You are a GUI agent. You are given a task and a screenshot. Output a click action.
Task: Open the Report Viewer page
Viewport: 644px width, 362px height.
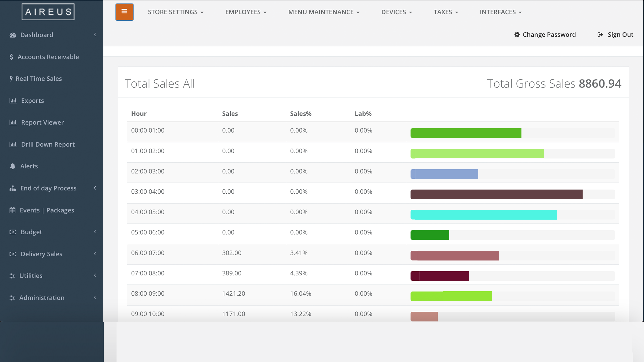tap(43, 122)
